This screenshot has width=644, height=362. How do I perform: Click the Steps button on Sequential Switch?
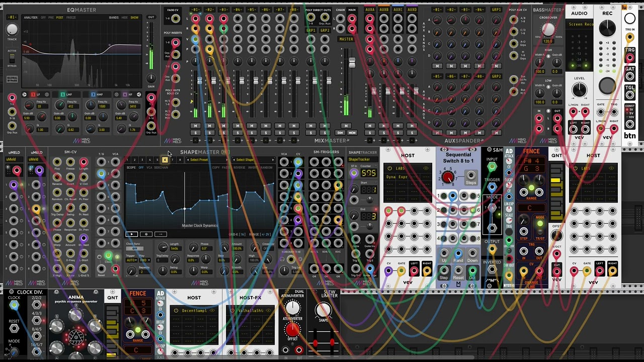(x=471, y=176)
